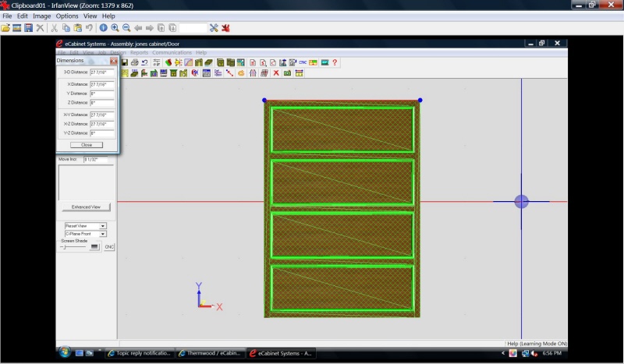Click Close button in Dimensions dialog
624x364 pixels.
pyautogui.click(x=87, y=145)
